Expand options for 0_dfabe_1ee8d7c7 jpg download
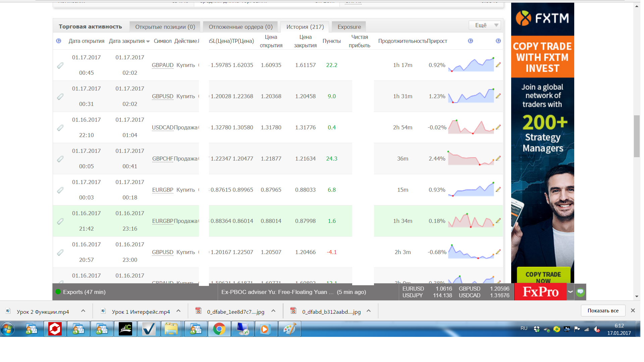This screenshot has height=362, width=644. coord(273,311)
